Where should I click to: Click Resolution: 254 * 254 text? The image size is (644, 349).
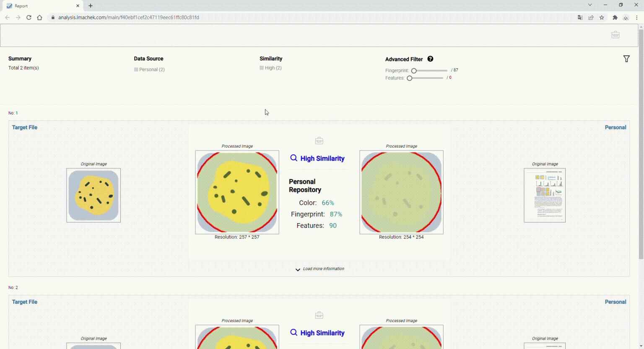pos(401,237)
